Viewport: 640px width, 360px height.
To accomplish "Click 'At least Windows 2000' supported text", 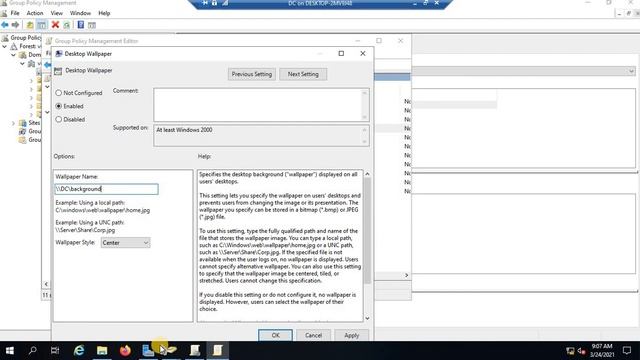I will [x=184, y=130].
